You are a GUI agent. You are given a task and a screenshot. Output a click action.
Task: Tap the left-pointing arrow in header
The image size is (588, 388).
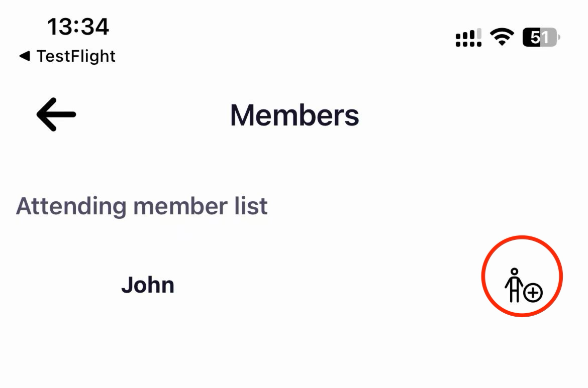coord(56,114)
